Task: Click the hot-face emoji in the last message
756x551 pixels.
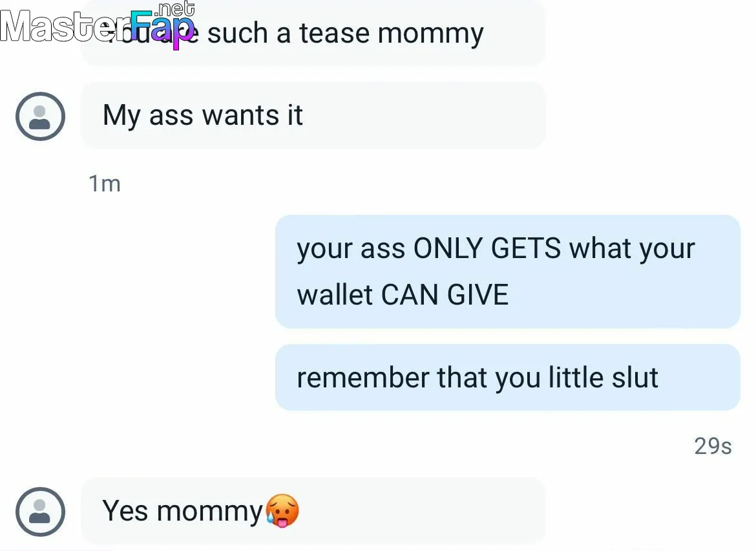Action: tap(282, 511)
